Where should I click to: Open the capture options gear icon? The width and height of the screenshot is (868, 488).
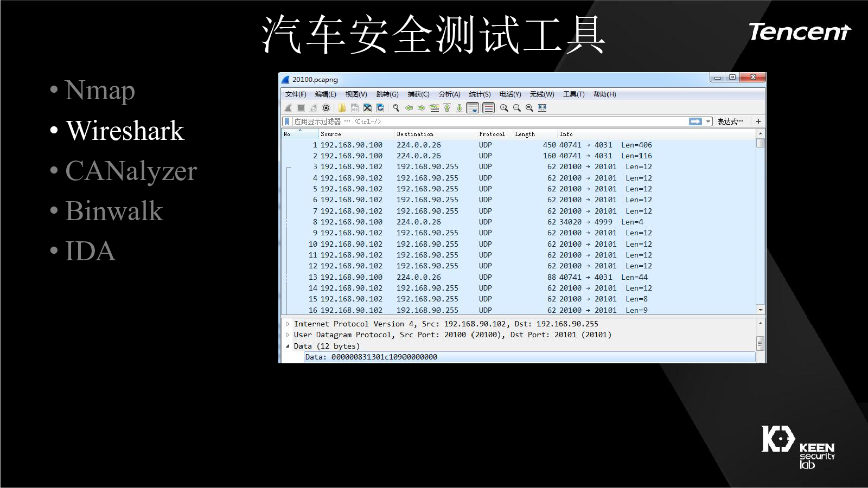click(326, 108)
